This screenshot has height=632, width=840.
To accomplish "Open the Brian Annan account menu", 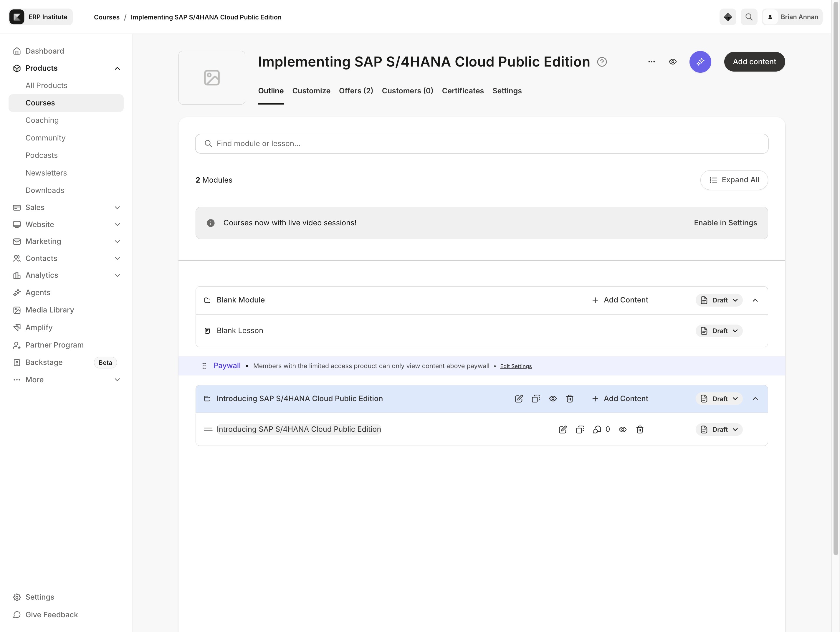I will (792, 17).
